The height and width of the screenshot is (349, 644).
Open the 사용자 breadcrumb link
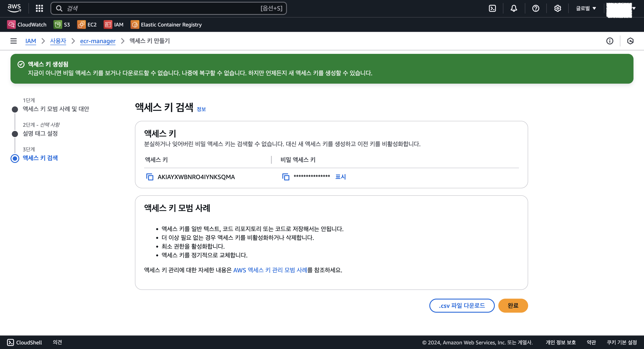tap(58, 41)
